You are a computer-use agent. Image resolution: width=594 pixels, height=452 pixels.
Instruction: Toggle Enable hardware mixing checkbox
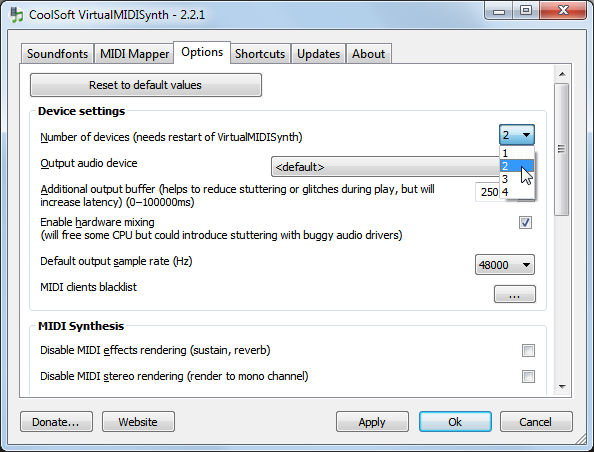pos(525,222)
